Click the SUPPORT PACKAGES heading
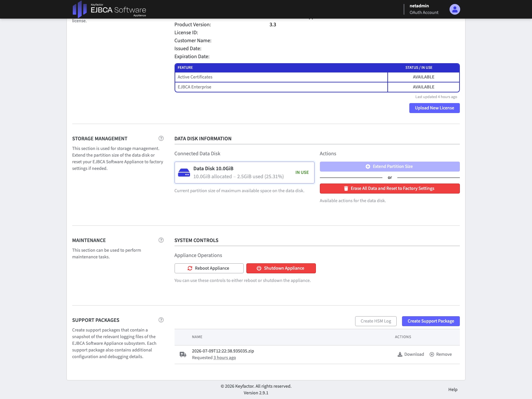 pos(96,320)
